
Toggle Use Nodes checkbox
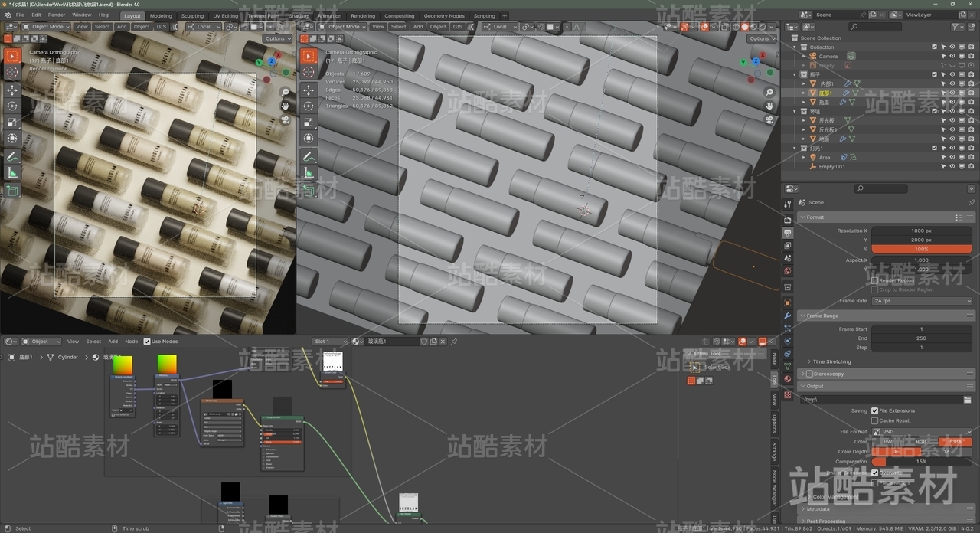147,342
